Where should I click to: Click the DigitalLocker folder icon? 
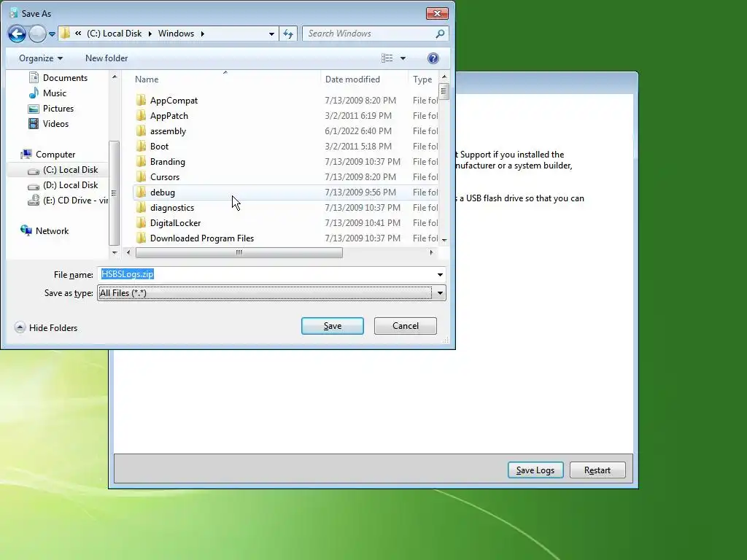click(141, 222)
